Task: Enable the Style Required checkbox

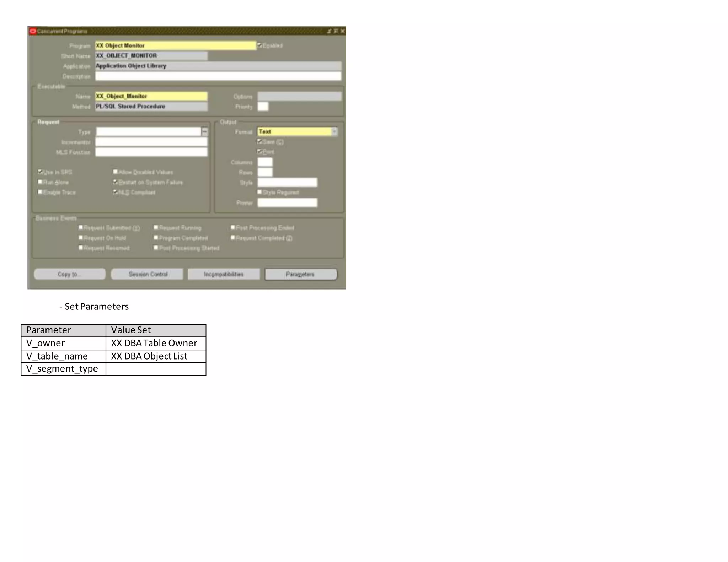Action: [260, 192]
